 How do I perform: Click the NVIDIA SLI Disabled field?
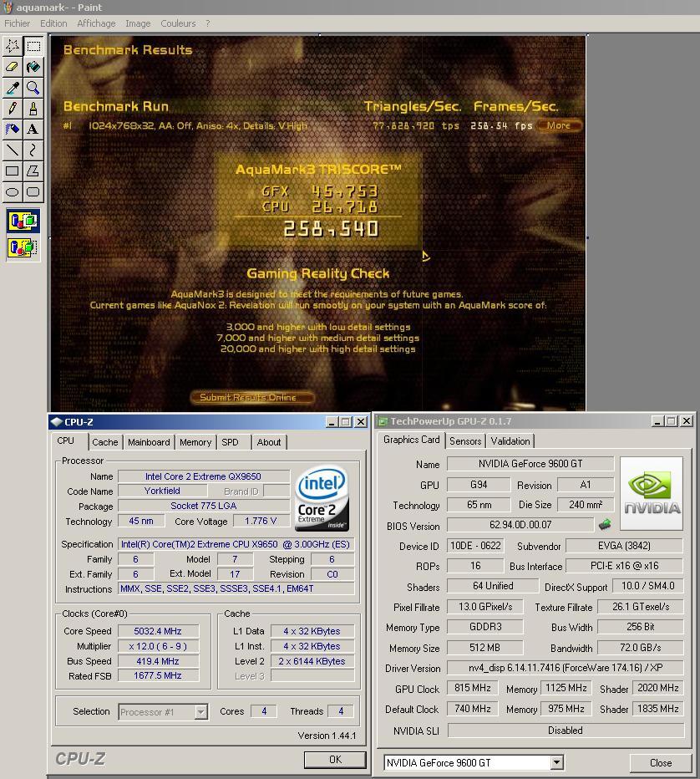pyautogui.click(x=566, y=731)
